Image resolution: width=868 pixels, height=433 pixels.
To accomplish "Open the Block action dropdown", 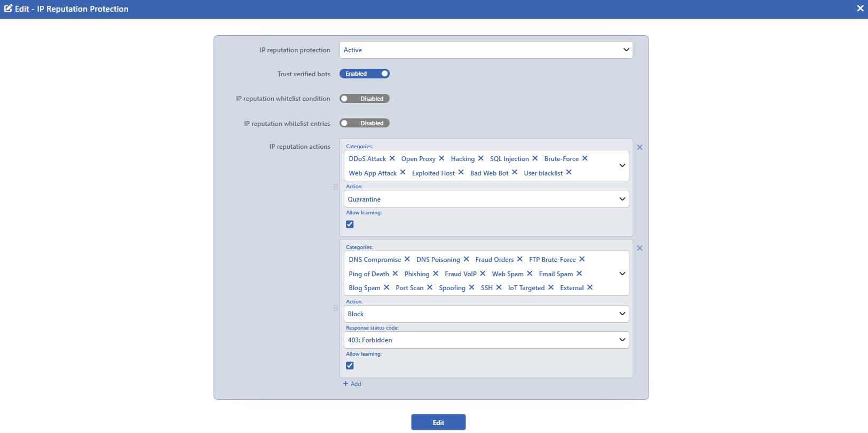I will coord(486,314).
